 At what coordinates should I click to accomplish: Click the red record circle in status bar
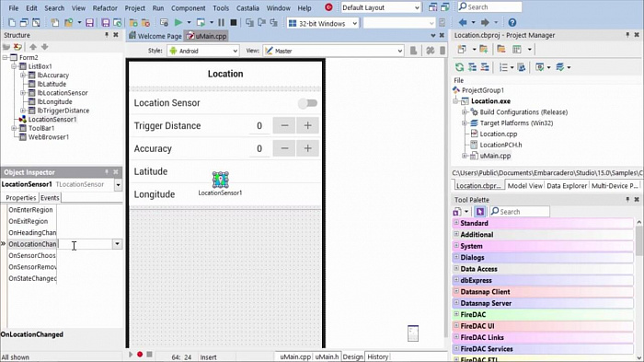tap(140, 355)
